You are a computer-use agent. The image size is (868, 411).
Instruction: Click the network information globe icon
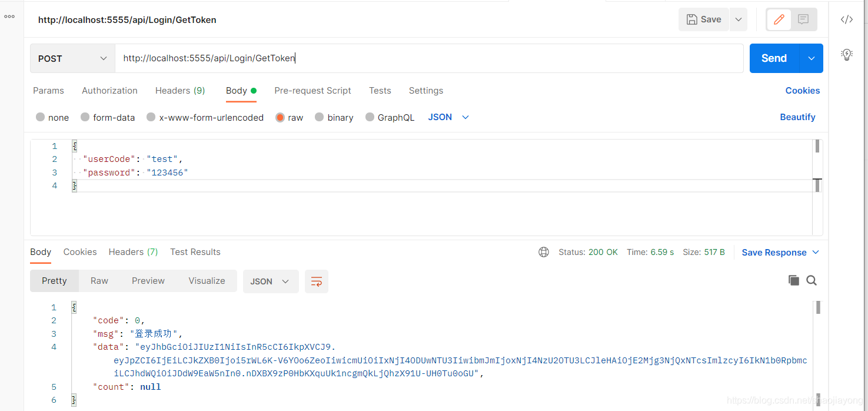click(x=543, y=251)
